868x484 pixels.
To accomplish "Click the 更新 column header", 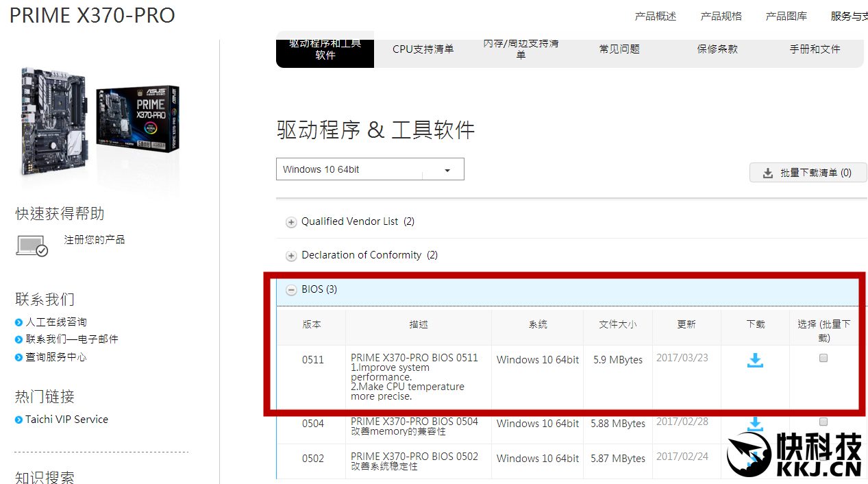I will click(686, 324).
